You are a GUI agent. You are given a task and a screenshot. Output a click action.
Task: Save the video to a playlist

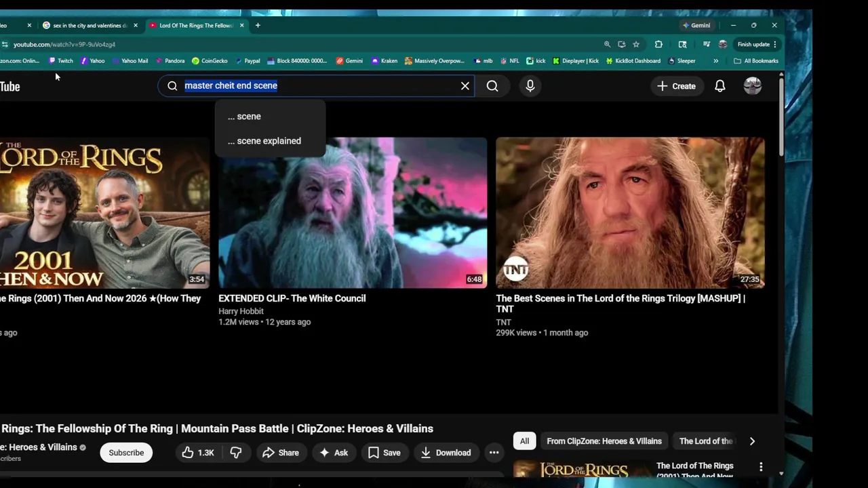(x=384, y=453)
